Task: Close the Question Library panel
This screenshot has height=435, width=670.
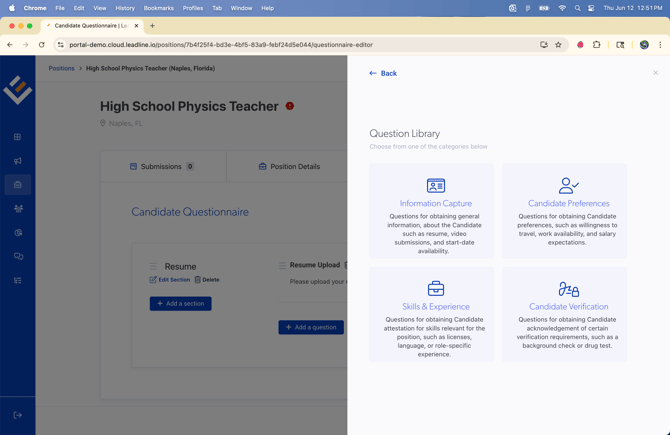Action: click(656, 73)
